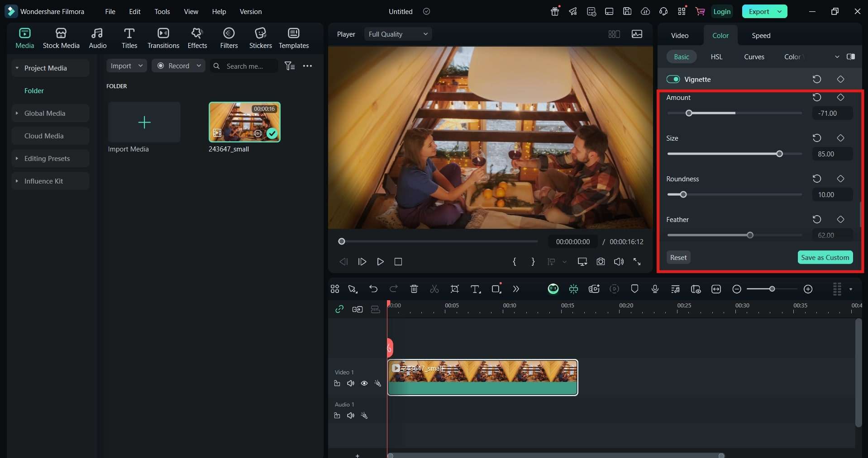Open the Templates tab

[294, 38]
